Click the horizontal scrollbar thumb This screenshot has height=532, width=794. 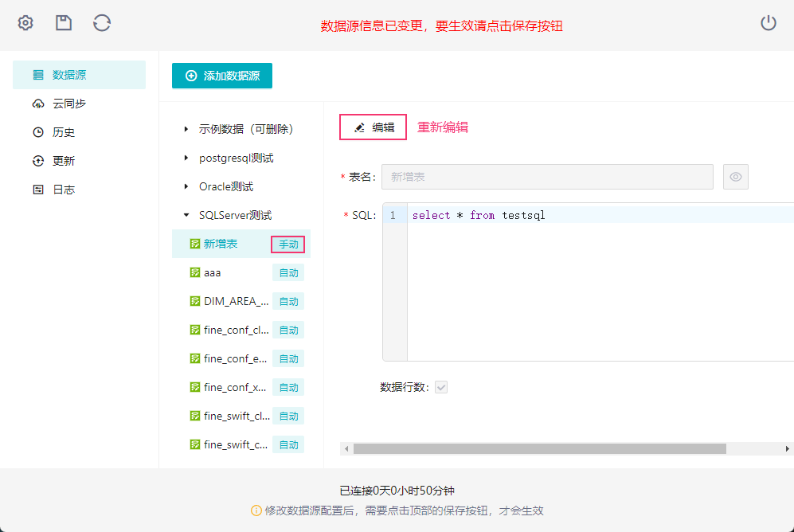pyautogui.click(x=540, y=449)
